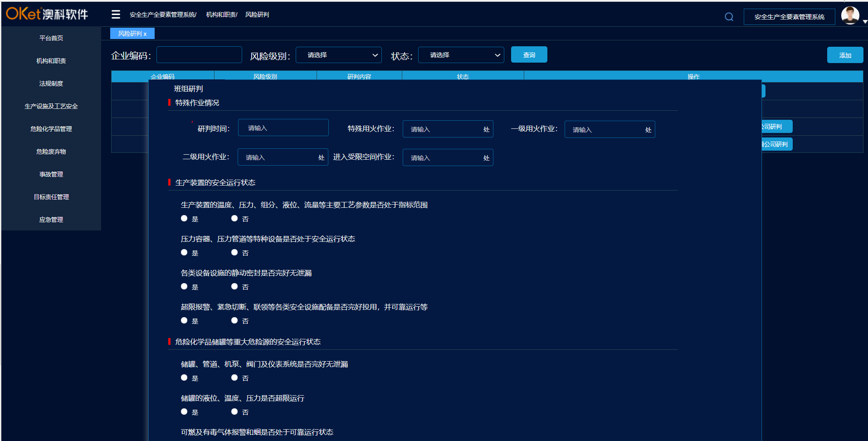Click the 企业编码 input field
This screenshot has height=441, width=868.
point(199,54)
